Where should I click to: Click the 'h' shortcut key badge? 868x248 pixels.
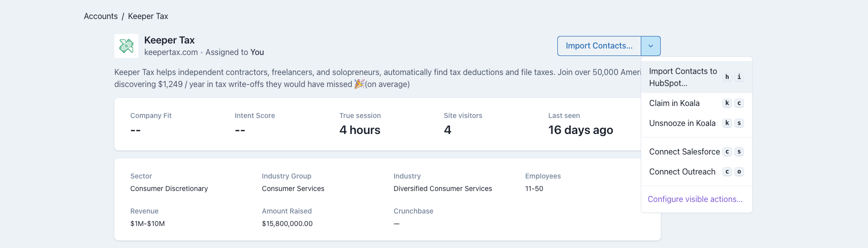(727, 77)
